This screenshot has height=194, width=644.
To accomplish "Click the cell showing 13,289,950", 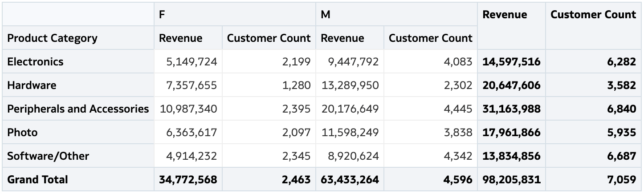I will pyautogui.click(x=350, y=85).
